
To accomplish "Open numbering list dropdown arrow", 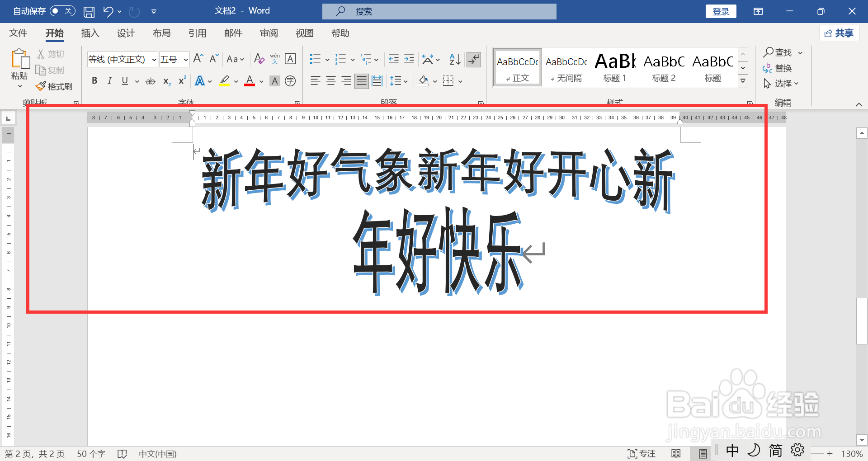I will [352, 59].
